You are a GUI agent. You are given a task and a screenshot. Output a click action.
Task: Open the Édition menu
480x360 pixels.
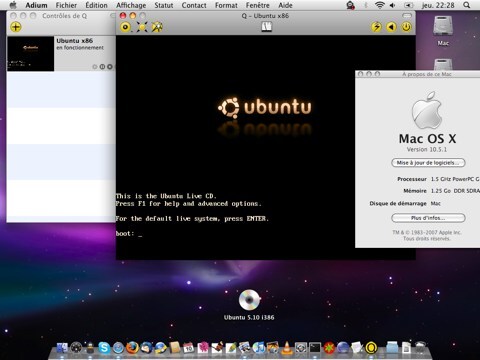pos(96,5)
